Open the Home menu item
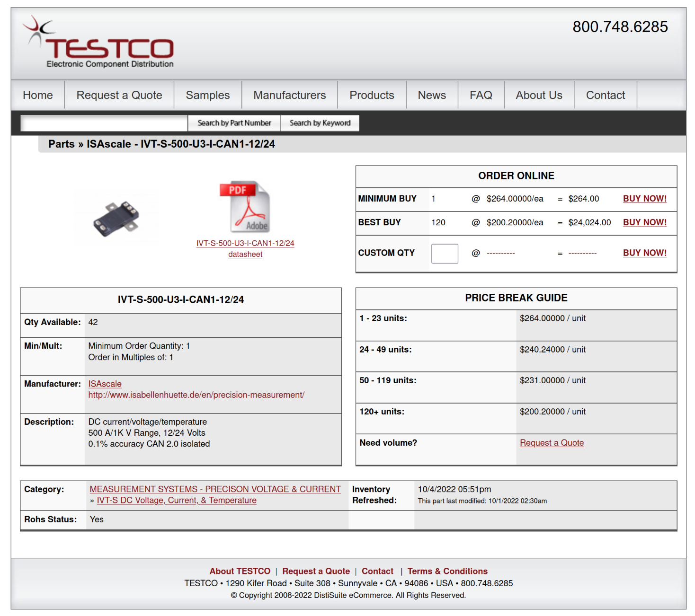 tap(38, 95)
